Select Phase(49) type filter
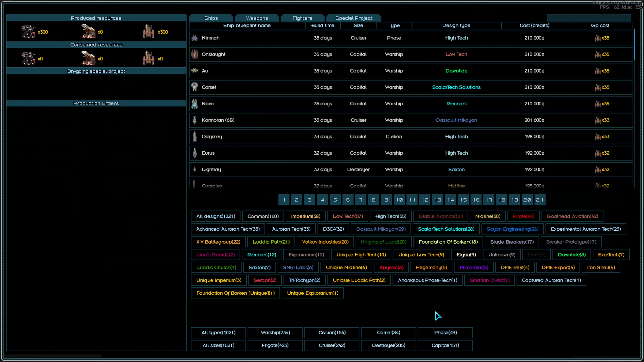Image resolution: width=644 pixels, height=362 pixels. tap(445, 332)
